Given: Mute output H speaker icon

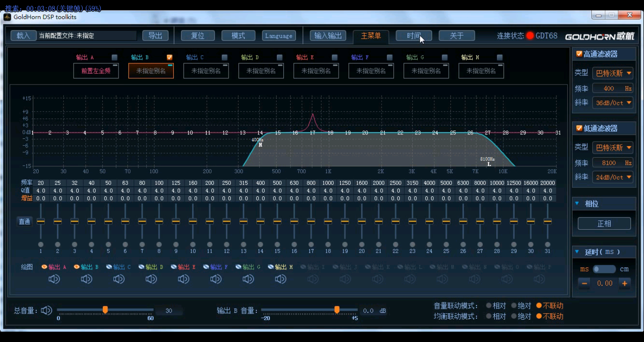Looking at the screenshot, I should pos(280,279).
